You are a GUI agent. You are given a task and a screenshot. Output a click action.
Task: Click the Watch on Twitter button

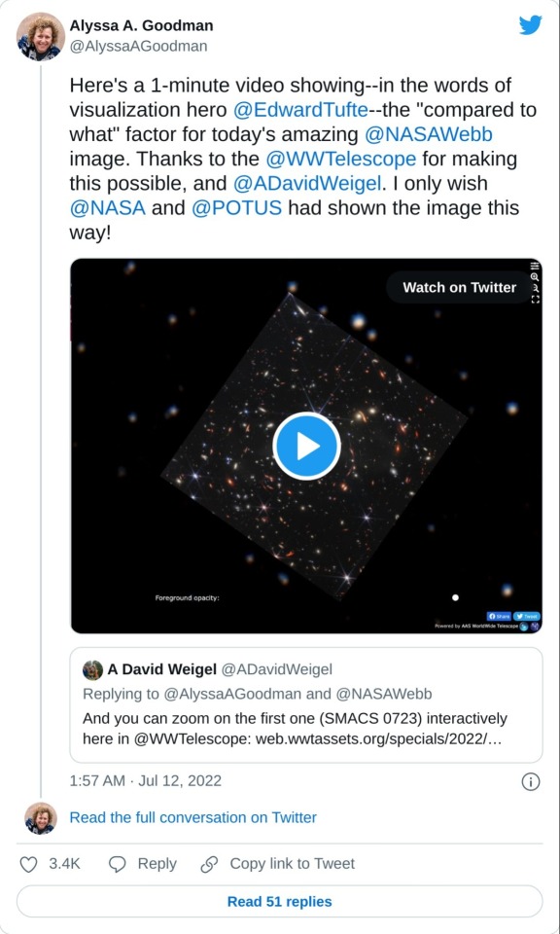coord(459,287)
